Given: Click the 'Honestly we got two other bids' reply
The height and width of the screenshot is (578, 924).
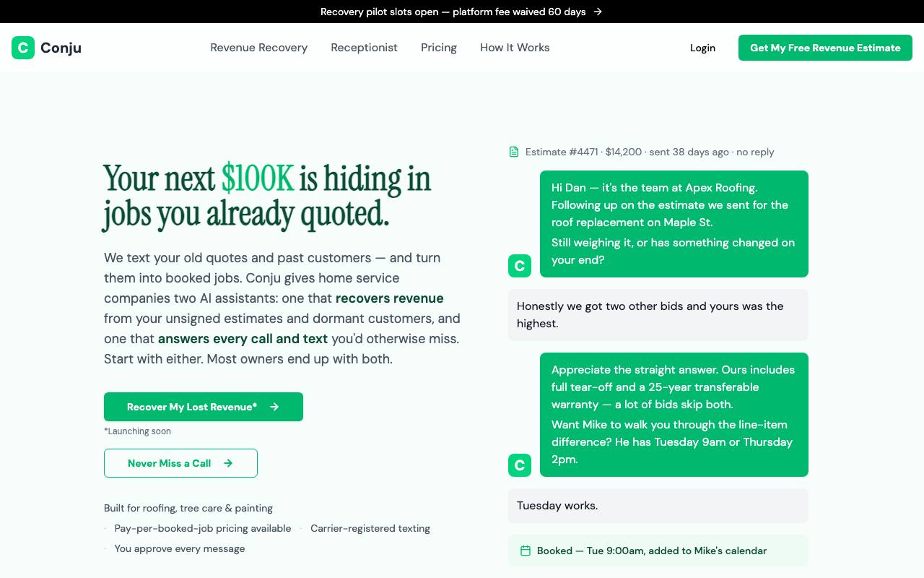Looking at the screenshot, I should (x=658, y=315).
